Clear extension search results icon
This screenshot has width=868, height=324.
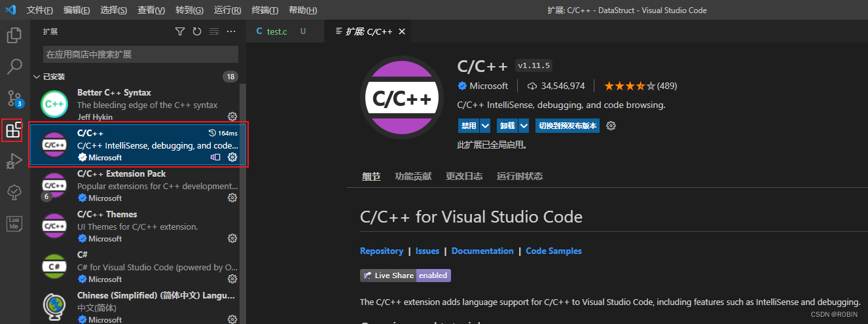tap(214, 31)
